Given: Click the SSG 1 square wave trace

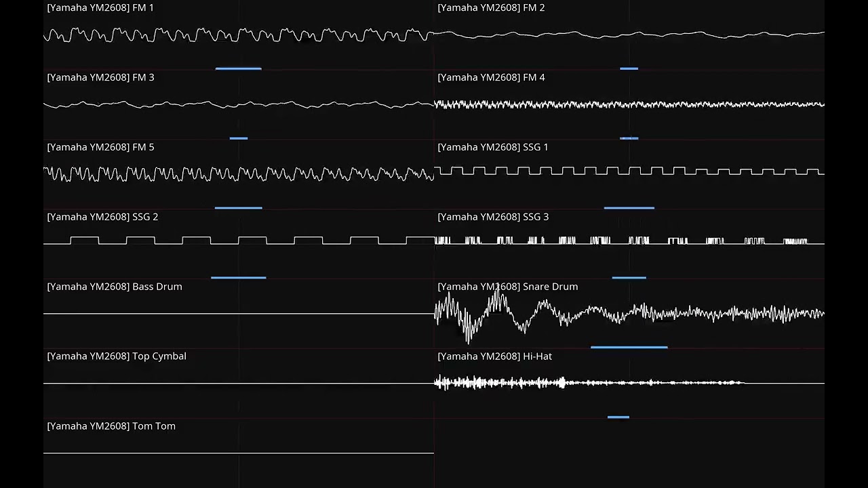Looking at the screenshot, I should [629, 171].
